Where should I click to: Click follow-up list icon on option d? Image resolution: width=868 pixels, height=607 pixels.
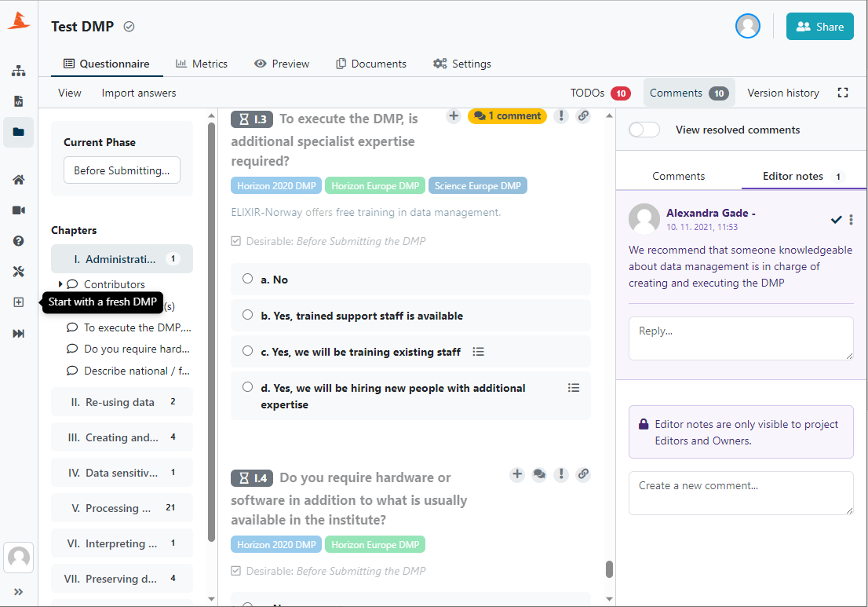pos(574,388)
